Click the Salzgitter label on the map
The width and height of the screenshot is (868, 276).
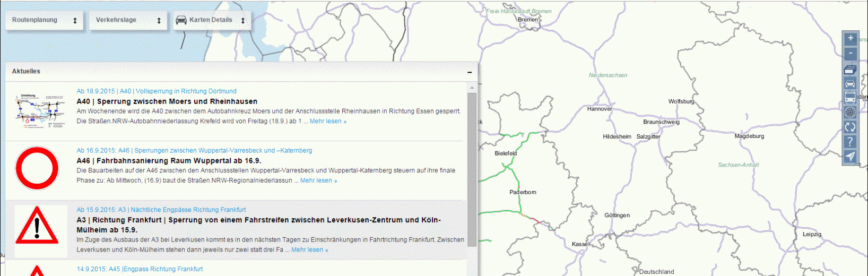click(x=648, y=137)
